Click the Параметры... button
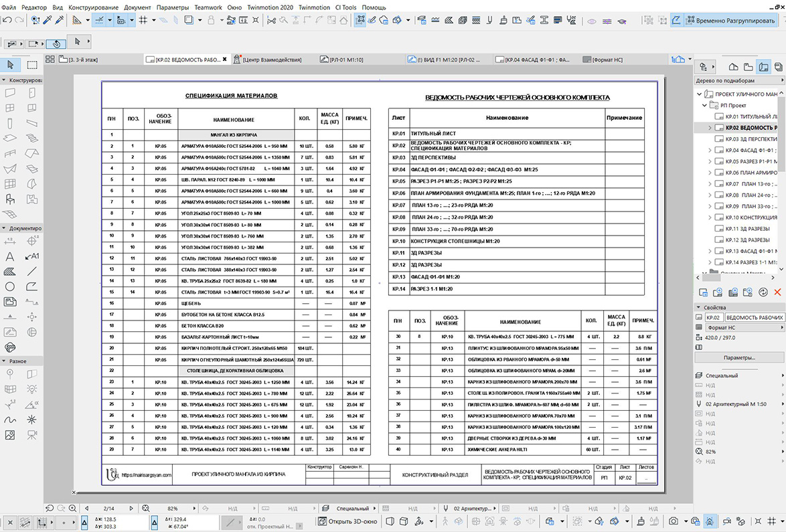 pos(739,357)
